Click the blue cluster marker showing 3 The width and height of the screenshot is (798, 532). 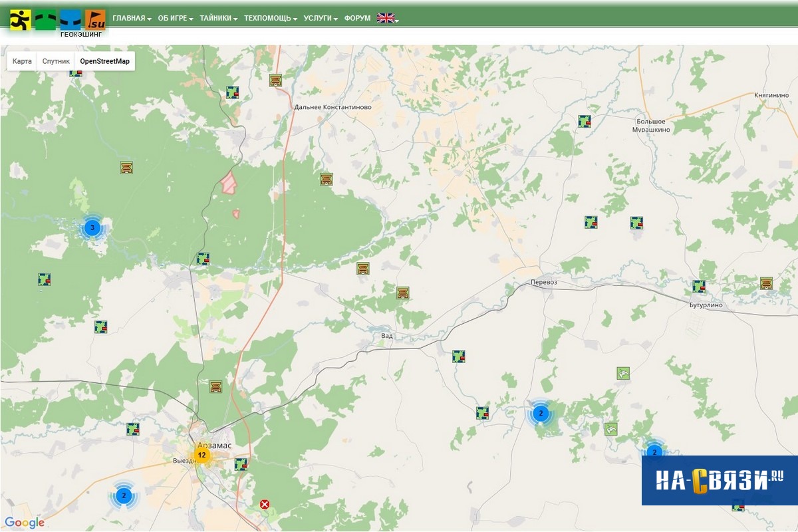pos(92,228)
